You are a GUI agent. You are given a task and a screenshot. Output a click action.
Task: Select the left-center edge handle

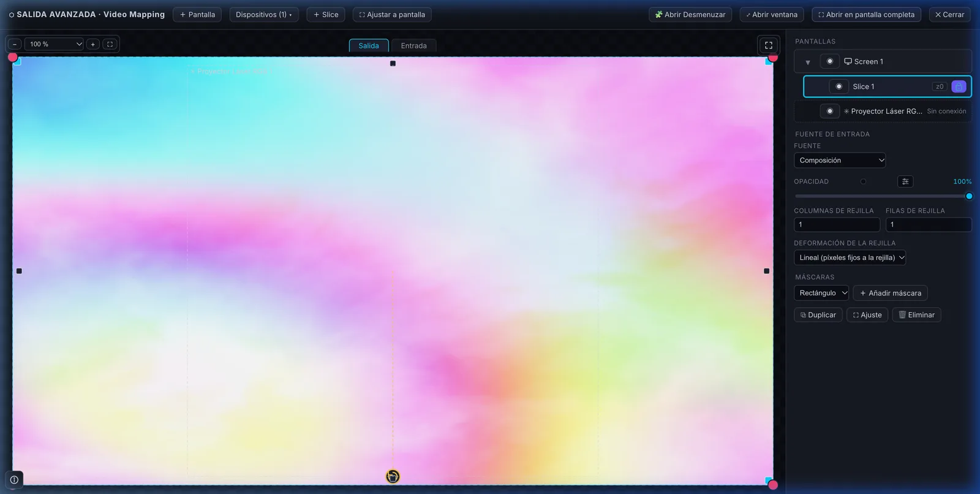[x=19, y=271]
